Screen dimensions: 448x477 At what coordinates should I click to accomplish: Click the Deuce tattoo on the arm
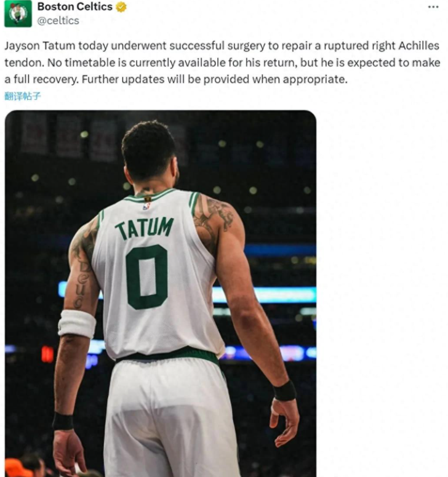point(82,283)
